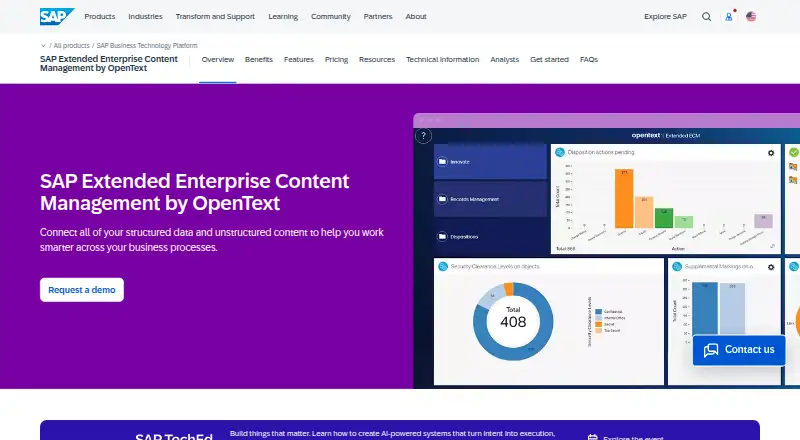Switch to the Features tab
The height and width of the screenshot is (440, 800).
298,59
